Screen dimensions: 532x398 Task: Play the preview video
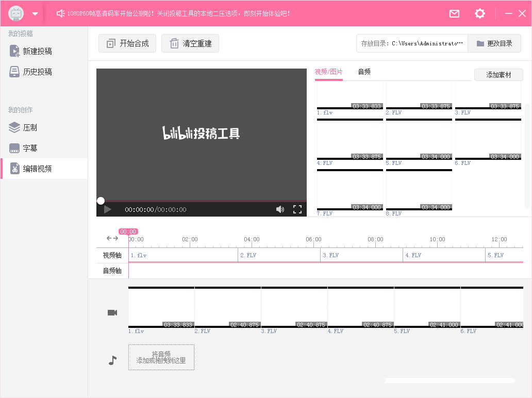(108, 209)
